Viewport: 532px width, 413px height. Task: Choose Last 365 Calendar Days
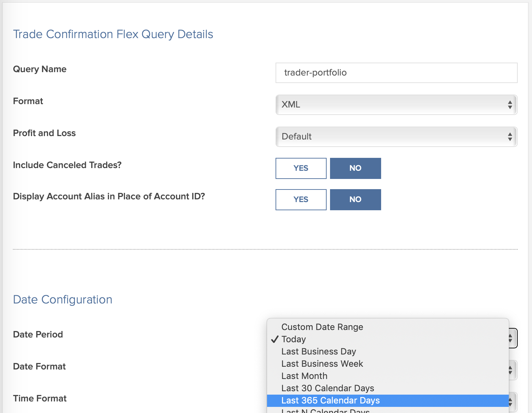click(330, 400)
